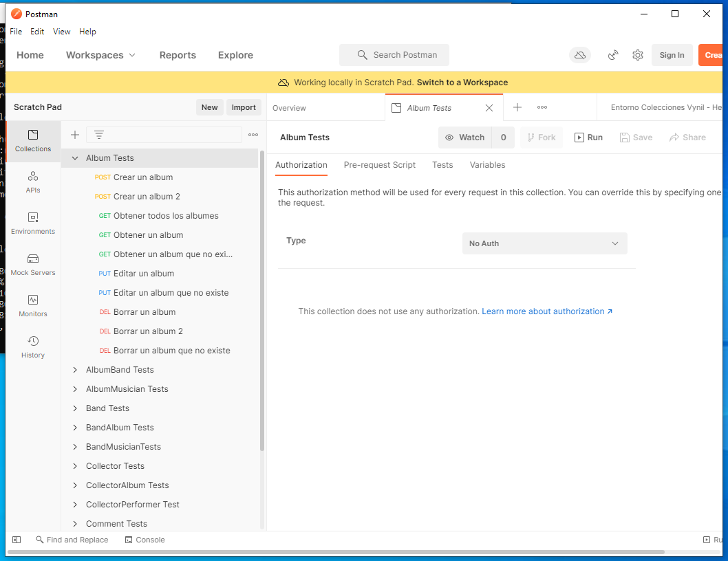Switch to the Pre-request Script tab

click(379, 165)
